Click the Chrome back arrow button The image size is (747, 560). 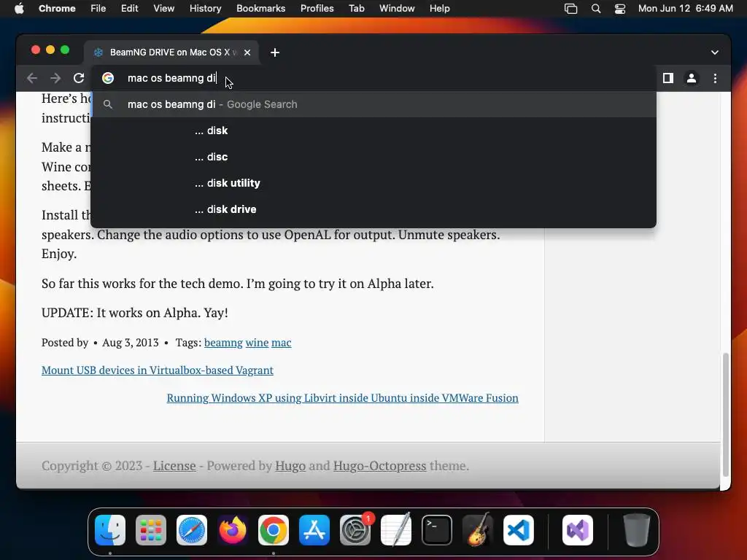pos(32,78)
